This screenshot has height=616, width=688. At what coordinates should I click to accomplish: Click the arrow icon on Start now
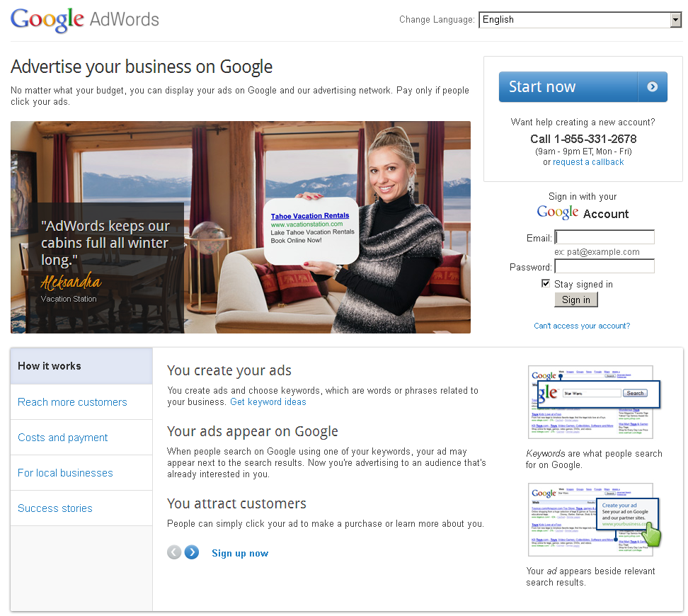[652, 87]
